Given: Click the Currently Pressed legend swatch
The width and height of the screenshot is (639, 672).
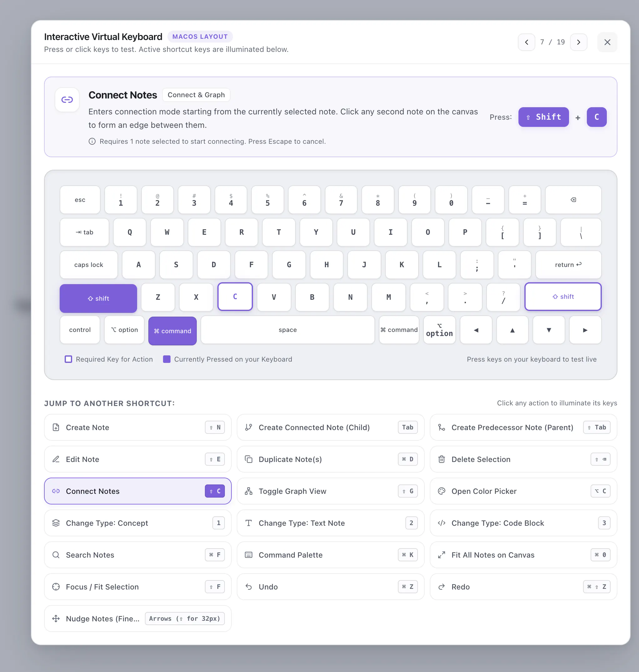Looking at the screenshot, I should point(166,359).
